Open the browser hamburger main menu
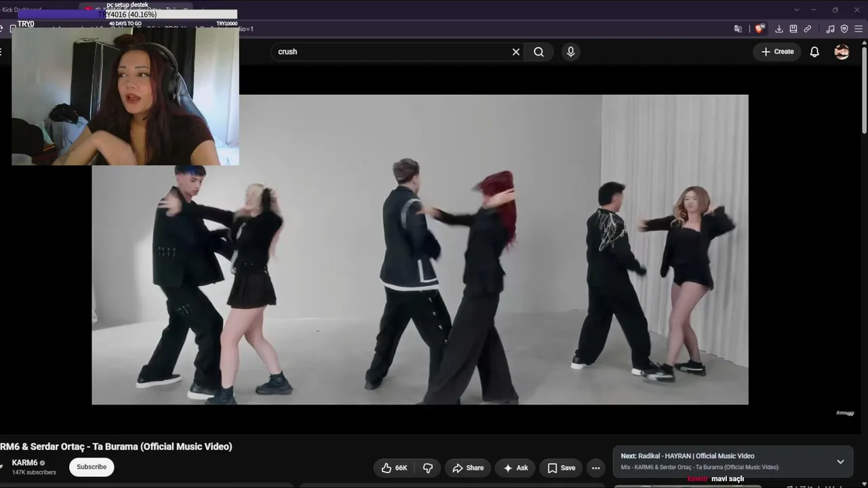The height and width of the screenshot is (488, 868). click(859, 29)
